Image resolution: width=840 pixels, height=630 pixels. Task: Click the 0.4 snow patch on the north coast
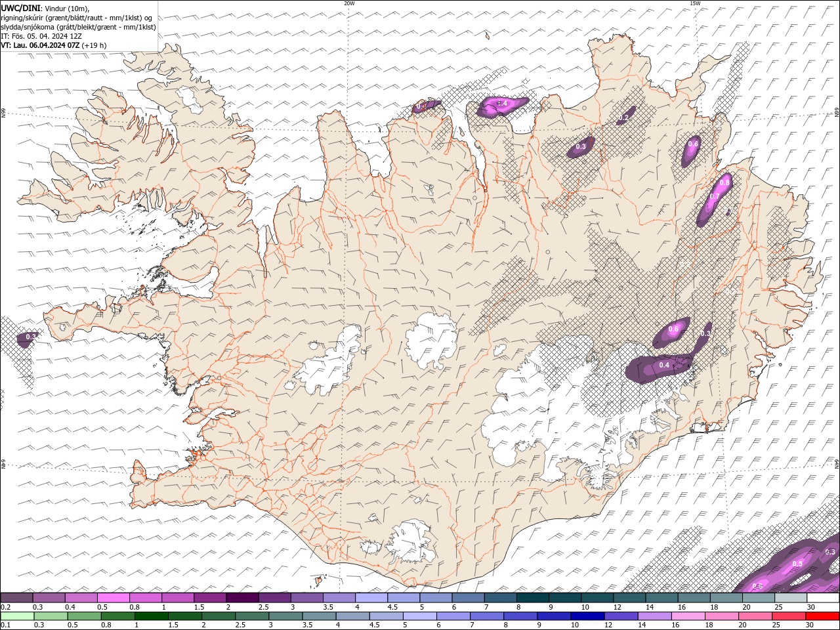(x=502, y=105)
